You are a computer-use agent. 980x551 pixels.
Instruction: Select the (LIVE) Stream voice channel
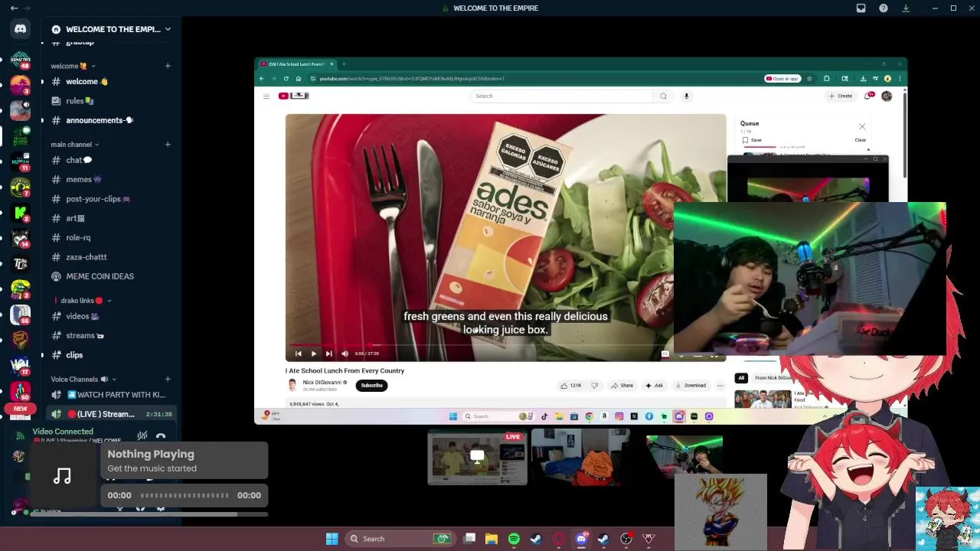pos(110,414)
